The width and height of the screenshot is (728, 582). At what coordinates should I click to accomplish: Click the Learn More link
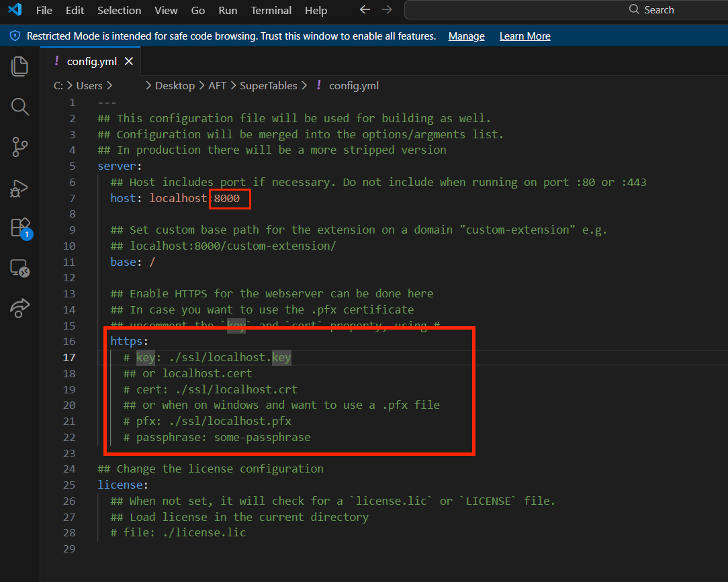click(x=525, y=36)
